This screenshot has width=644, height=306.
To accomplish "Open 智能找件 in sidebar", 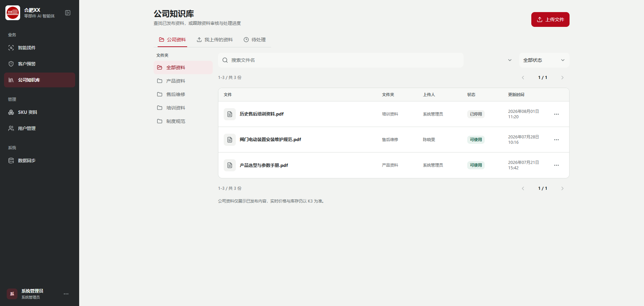I will (40, 48).
